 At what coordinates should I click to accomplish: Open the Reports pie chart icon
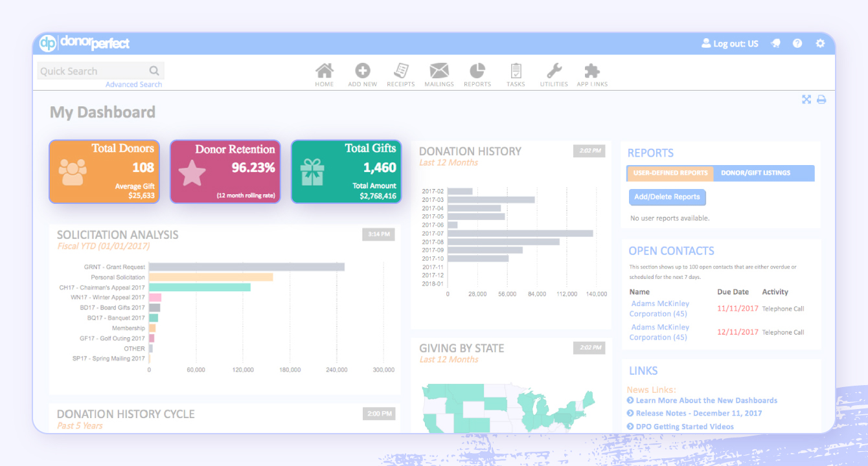(477, 71)
